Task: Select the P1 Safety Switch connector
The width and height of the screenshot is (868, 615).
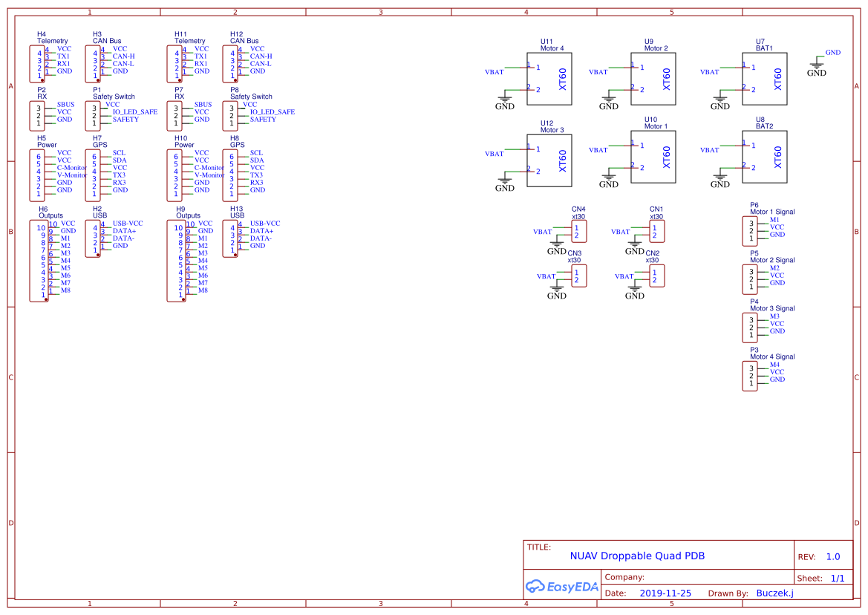Action: (x=94, y=115)
